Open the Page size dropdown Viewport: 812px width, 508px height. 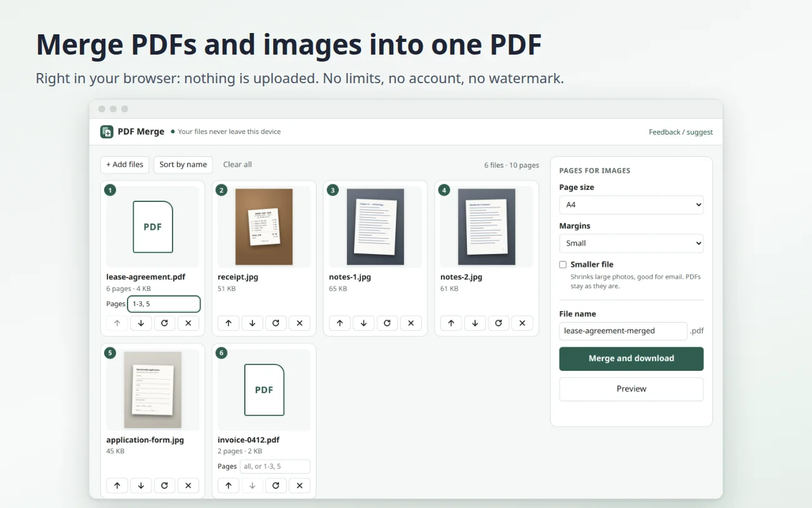pyautogui.click(x=631, y=204)
